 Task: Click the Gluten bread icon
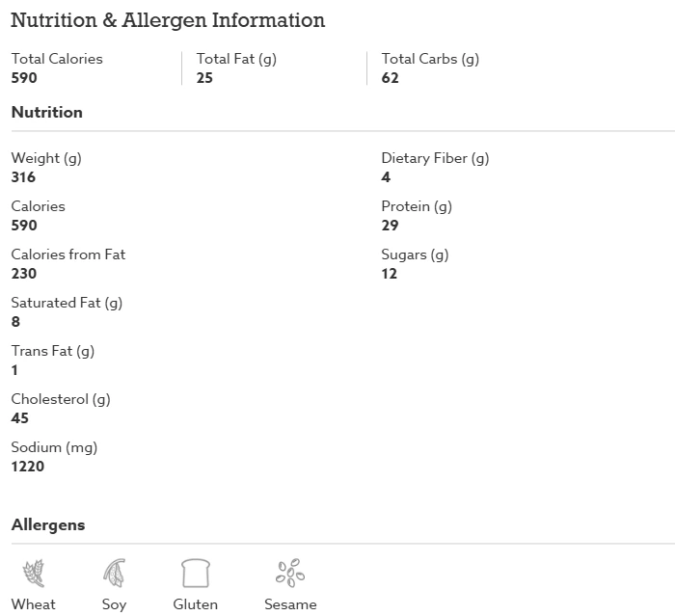(x=196, y=573)
